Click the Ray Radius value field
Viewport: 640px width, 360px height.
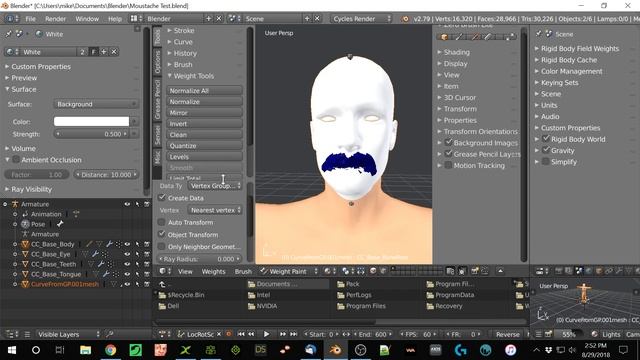click(199, 259)
